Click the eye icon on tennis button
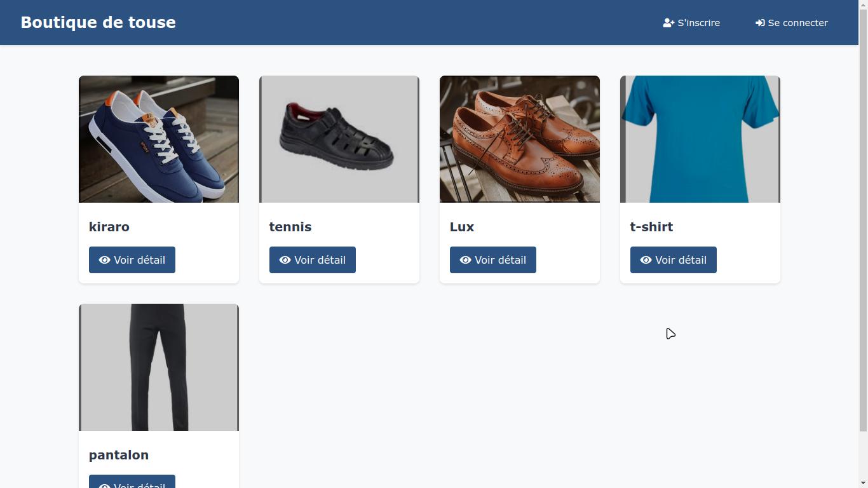The image size is (868, 488). [x=285, y=260]
